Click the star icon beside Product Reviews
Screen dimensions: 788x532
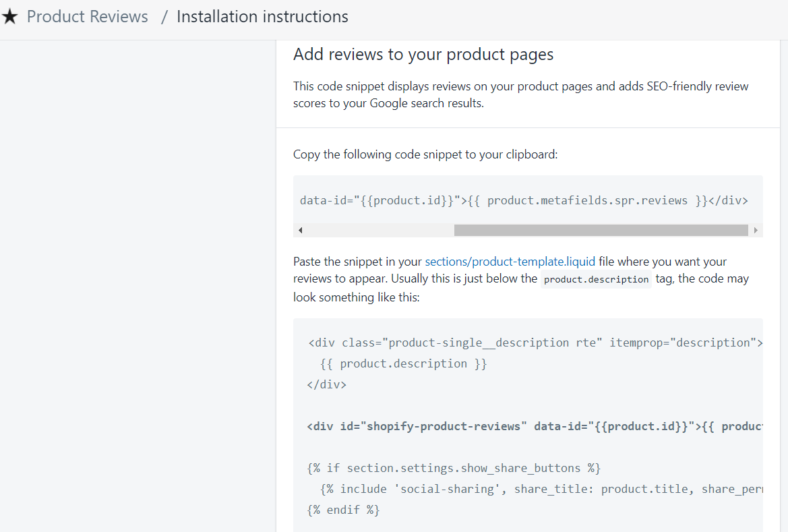coord(9,17)
